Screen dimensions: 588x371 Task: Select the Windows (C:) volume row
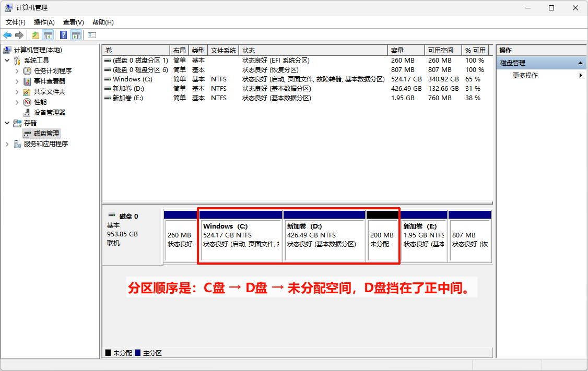297,79
